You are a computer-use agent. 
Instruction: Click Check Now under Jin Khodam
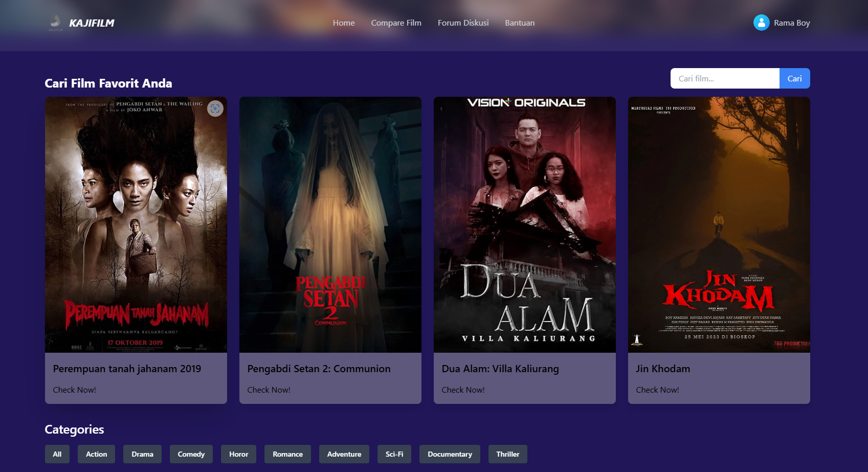pos(657,390)
